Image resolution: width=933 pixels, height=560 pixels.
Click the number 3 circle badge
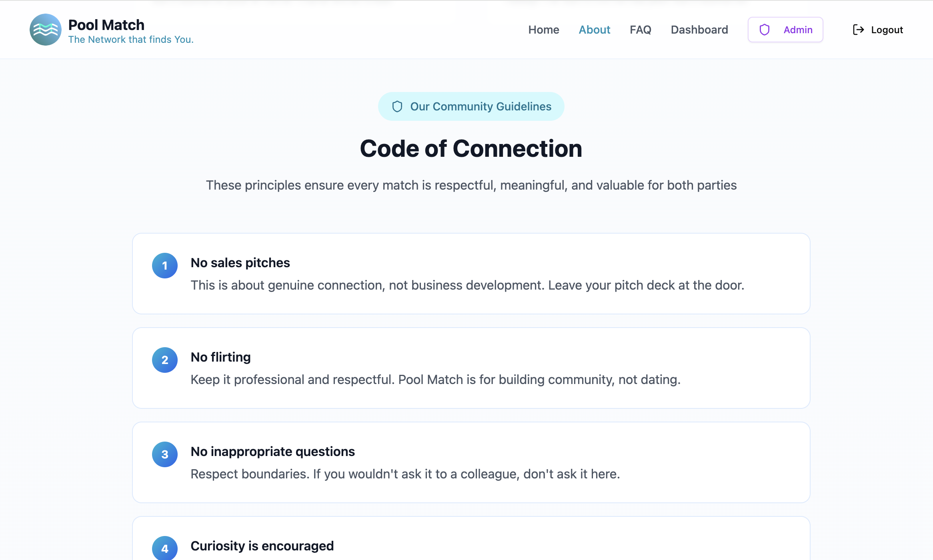164,454
